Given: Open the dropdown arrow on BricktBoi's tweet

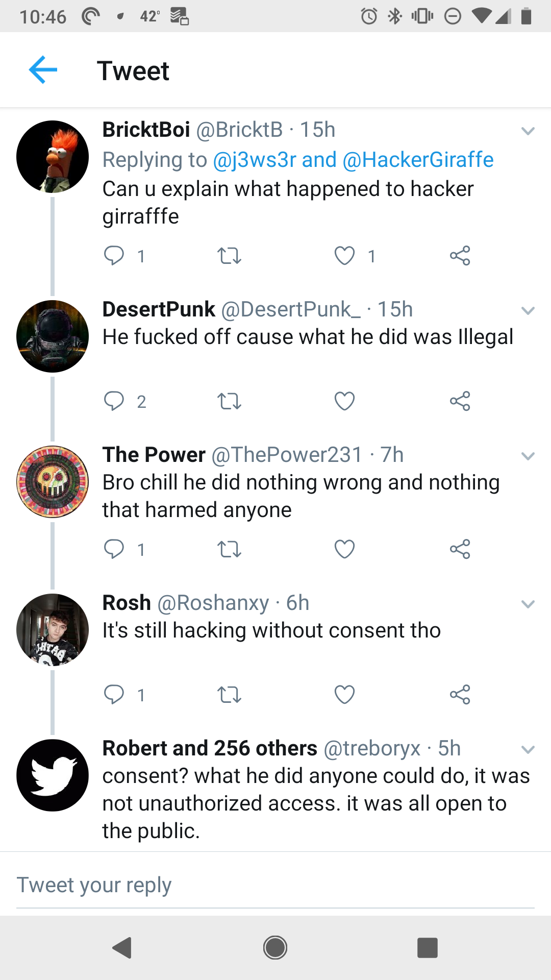Looking at the screenshot, I should click(x=528, y=131).
